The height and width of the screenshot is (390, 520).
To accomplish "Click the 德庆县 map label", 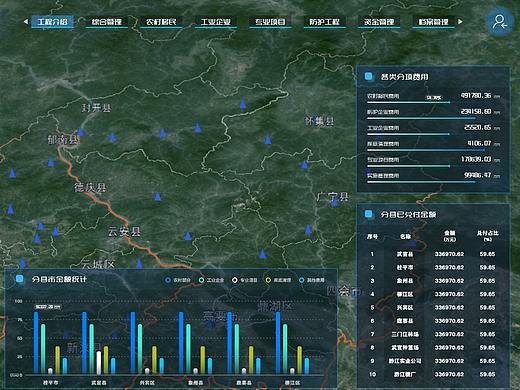I will click(x=90, y=188).
